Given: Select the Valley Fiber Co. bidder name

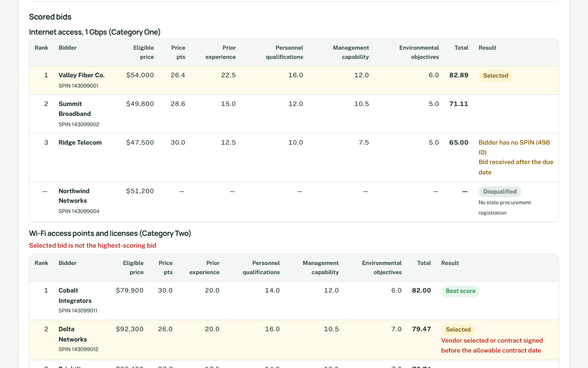Looking at the screenshot, I should tap(82, 75).
